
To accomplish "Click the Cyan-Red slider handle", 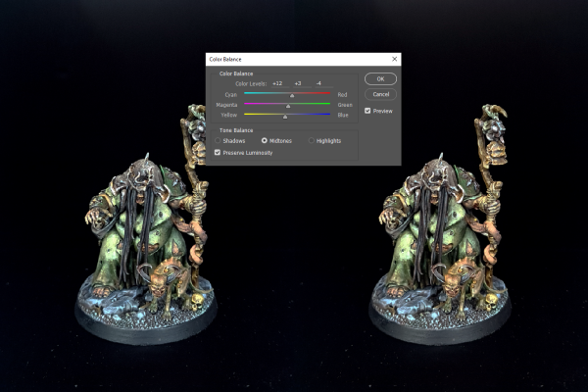I will (292, 96).
